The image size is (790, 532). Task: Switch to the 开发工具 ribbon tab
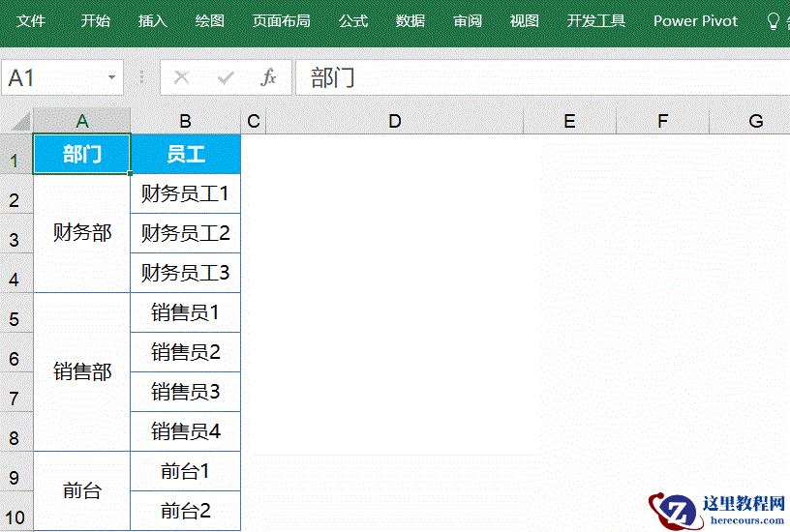pyautogui.click(x=596, y=21)
